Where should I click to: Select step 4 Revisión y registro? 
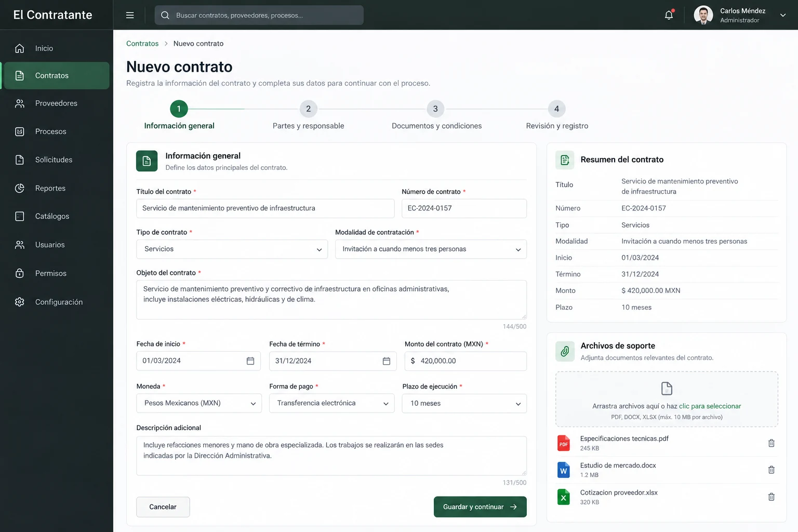(557, 115)
